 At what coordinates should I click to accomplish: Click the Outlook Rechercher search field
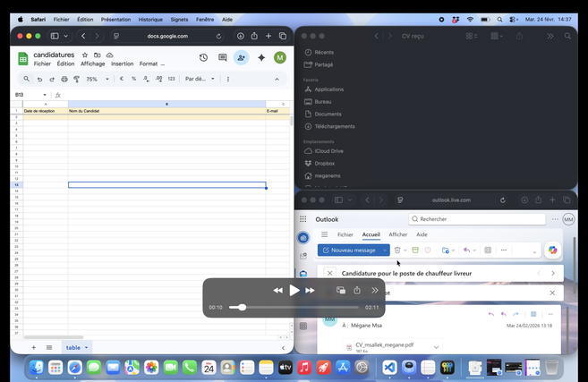[x=476, y=219]
